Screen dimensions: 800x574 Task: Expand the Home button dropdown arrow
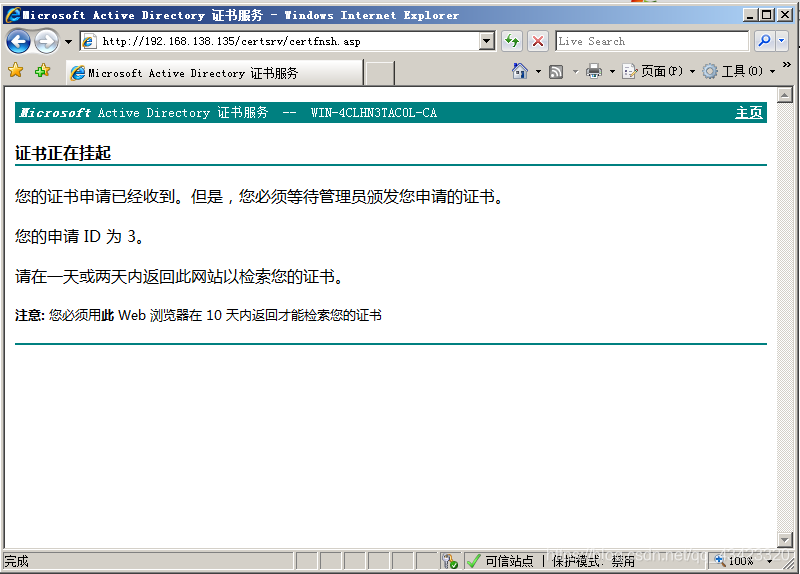tap(538, 71)
